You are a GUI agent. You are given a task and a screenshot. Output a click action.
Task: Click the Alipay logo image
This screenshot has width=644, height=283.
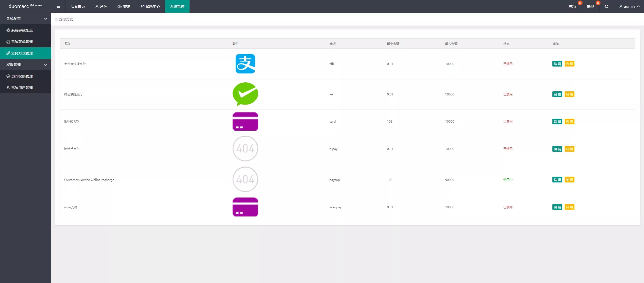pos(245,64)
